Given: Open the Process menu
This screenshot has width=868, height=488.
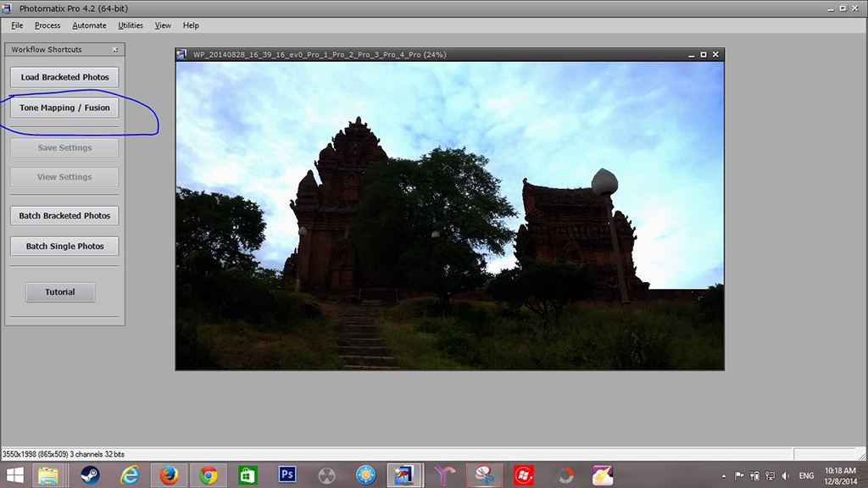Looking at the screenshot, I should pos(47,25).
